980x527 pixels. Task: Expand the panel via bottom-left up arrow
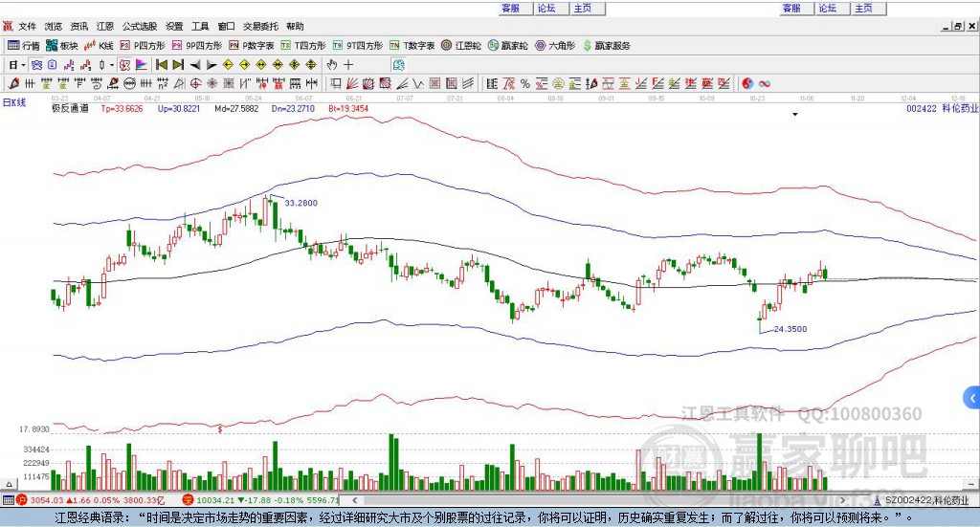click(9, 484)
